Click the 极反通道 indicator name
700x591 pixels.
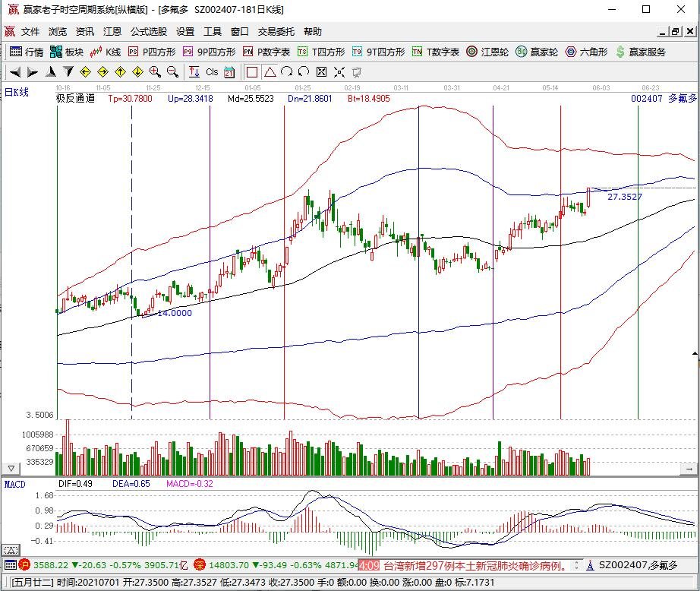[x=75, y=98]
